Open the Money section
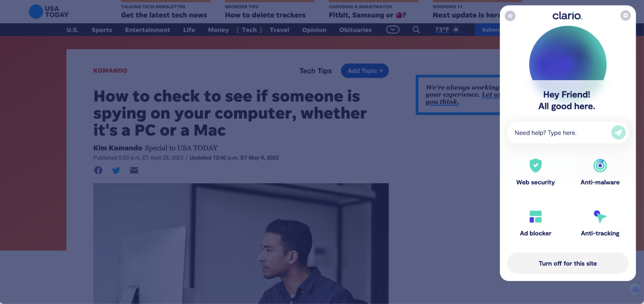This screenshot has height=304, width=644. (x=218, y=30)
